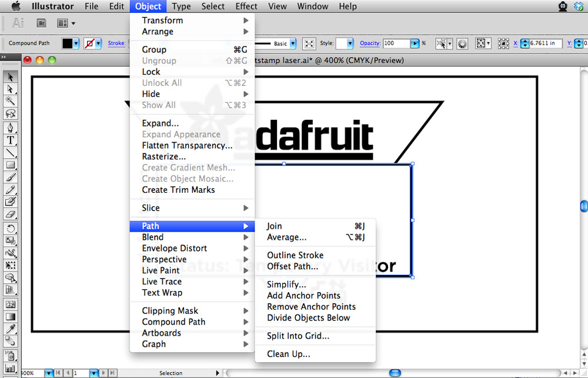Choose the Eraser tool
The width and height of the screenshot is (588, 378).
point(11,214)
